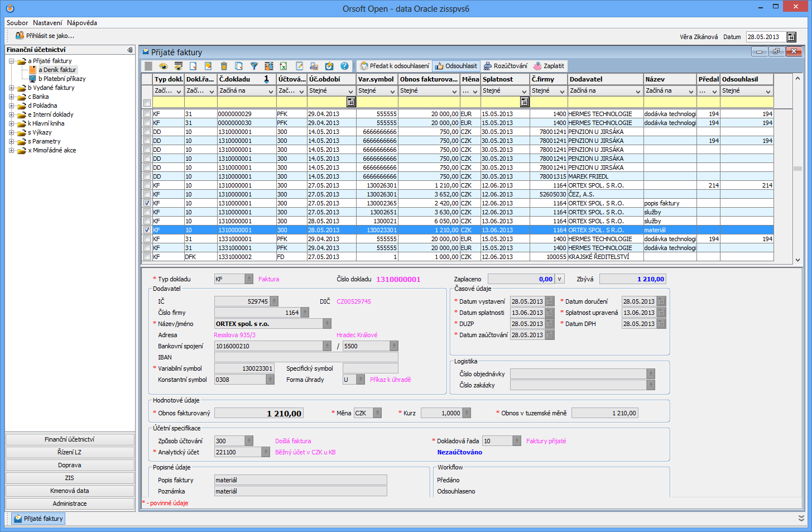The width and height of the screenshot is (812, 532).
Task: Click the ZIS module button
Action: click(x=70, y=478)
